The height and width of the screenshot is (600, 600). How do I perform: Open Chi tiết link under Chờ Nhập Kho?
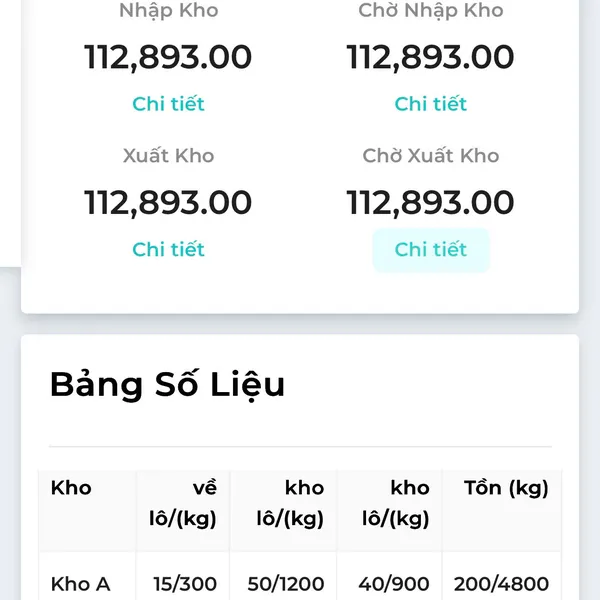pos(430,104)
